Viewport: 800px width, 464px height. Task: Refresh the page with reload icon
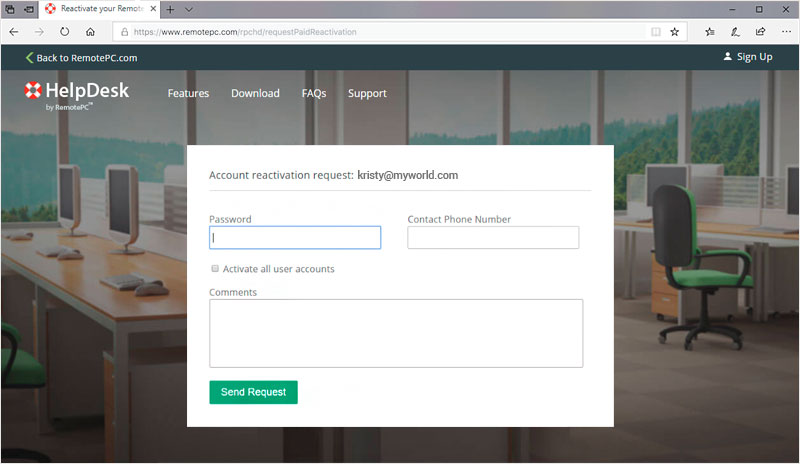click(64, 32)
